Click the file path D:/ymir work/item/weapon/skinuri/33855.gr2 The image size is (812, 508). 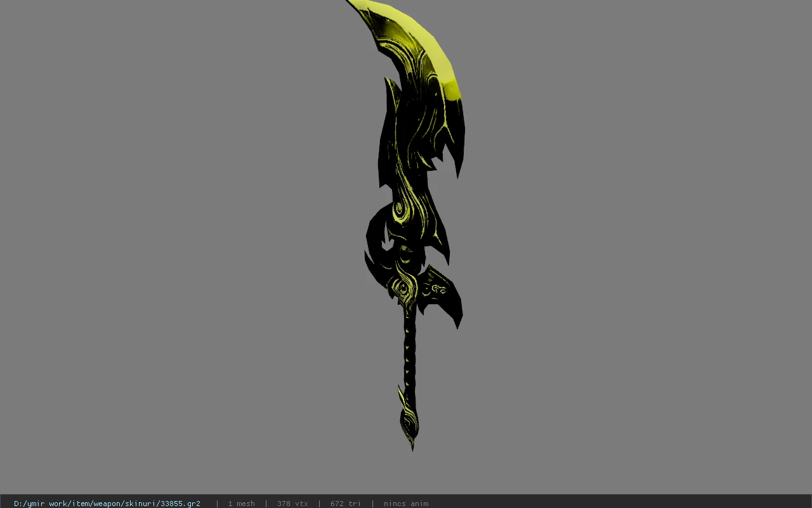pyautogui.click(x=107, y=504)
